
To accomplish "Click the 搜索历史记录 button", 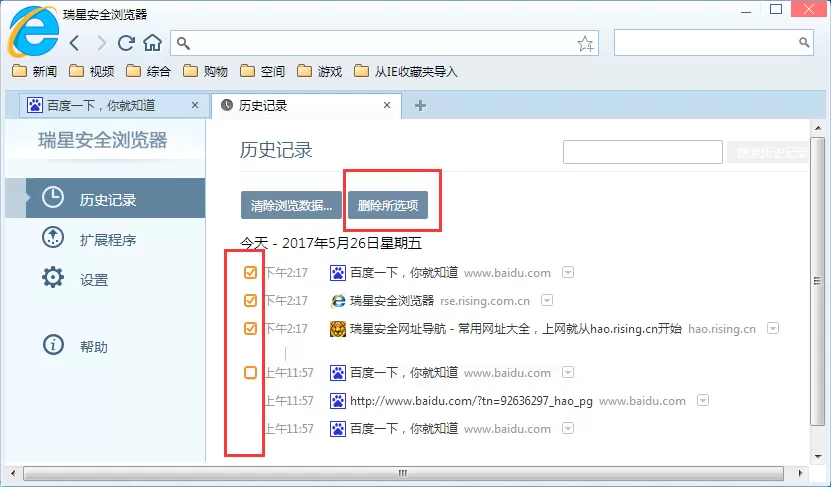I will point(768,153).
